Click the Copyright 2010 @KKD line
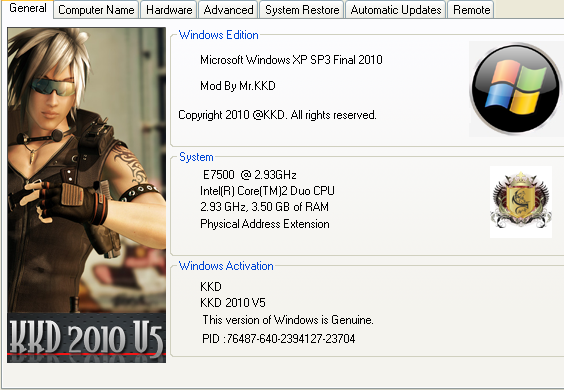The height and width of the screenshot is (390, 564). [x=277, y=115]
